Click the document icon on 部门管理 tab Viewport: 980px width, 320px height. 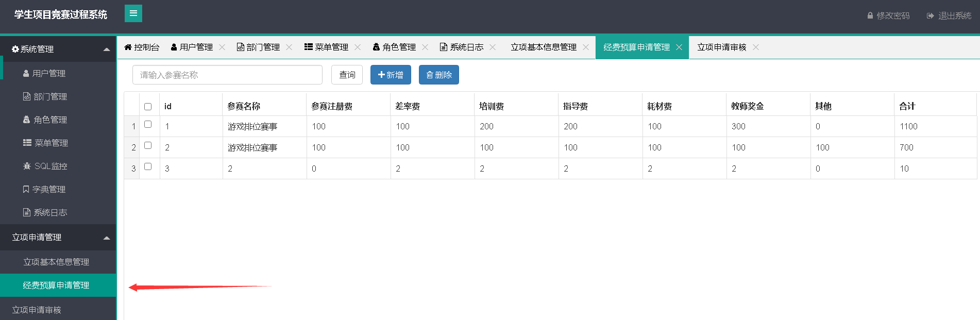point(240,47)
